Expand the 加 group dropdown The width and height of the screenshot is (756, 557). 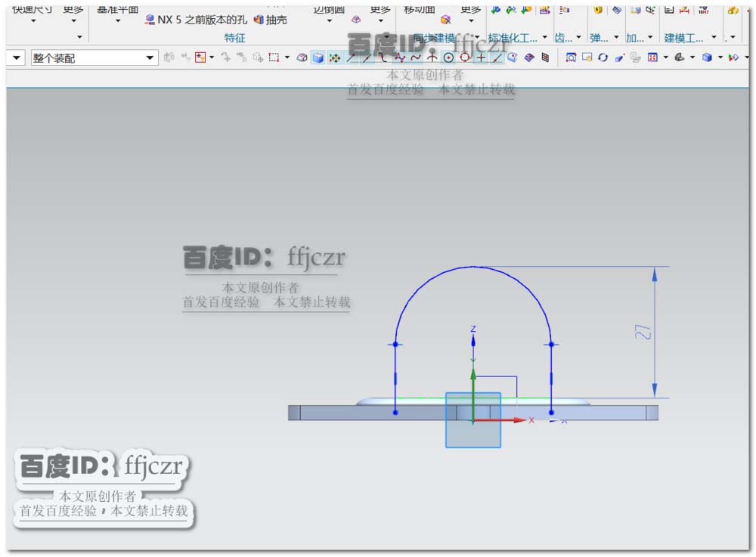pos(650,37)
